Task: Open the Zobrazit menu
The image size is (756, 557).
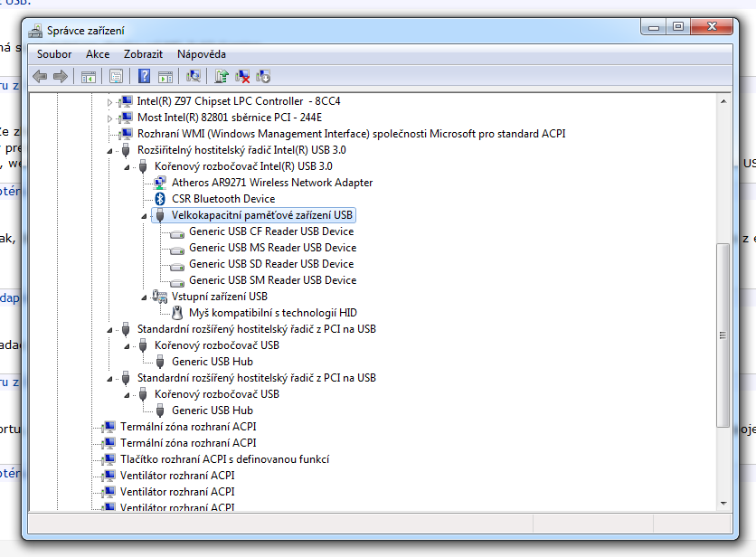Action: point(144,54)
